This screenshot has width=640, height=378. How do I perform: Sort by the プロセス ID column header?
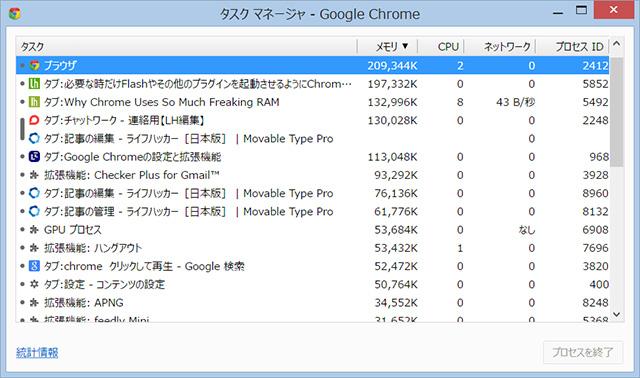click(x=573, y=47)
